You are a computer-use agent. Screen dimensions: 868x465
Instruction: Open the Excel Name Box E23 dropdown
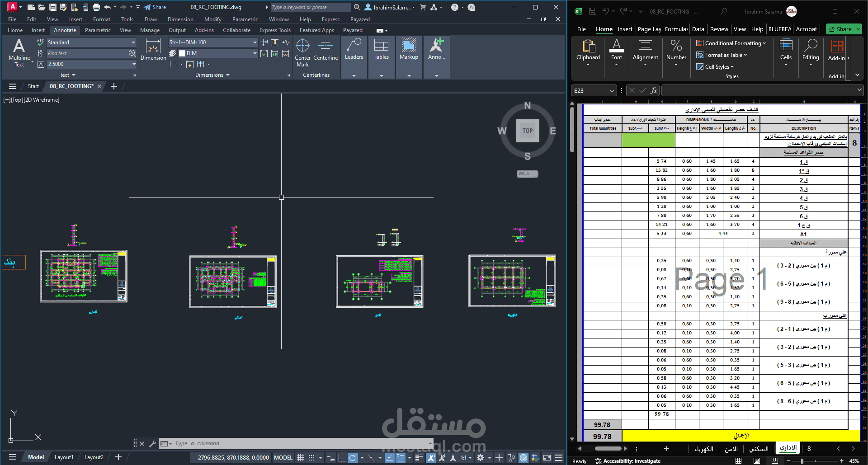pos(612,91)
